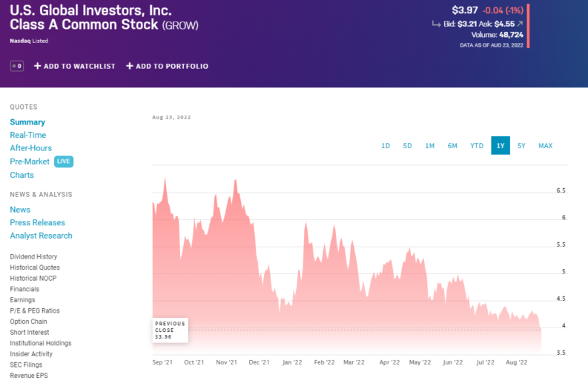Click the Nov '21 axis label

pyautogui.click(x=226, y=362)
